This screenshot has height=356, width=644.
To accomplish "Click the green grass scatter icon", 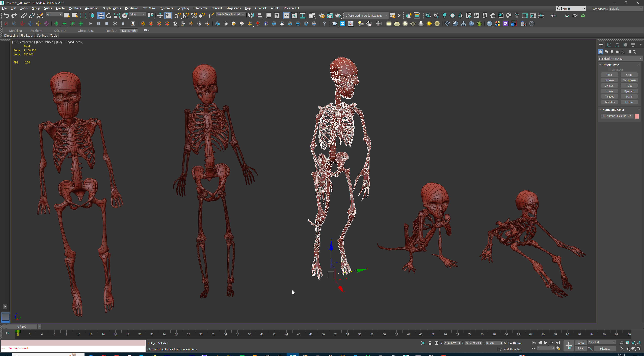I will [479, 24].
